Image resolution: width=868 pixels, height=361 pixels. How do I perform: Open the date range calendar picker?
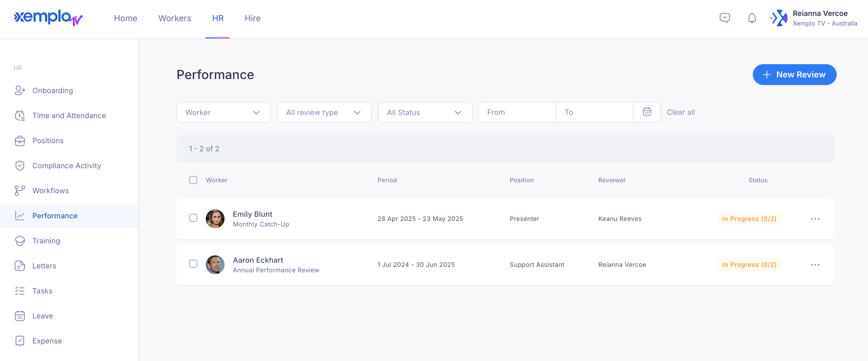point(647,112)
